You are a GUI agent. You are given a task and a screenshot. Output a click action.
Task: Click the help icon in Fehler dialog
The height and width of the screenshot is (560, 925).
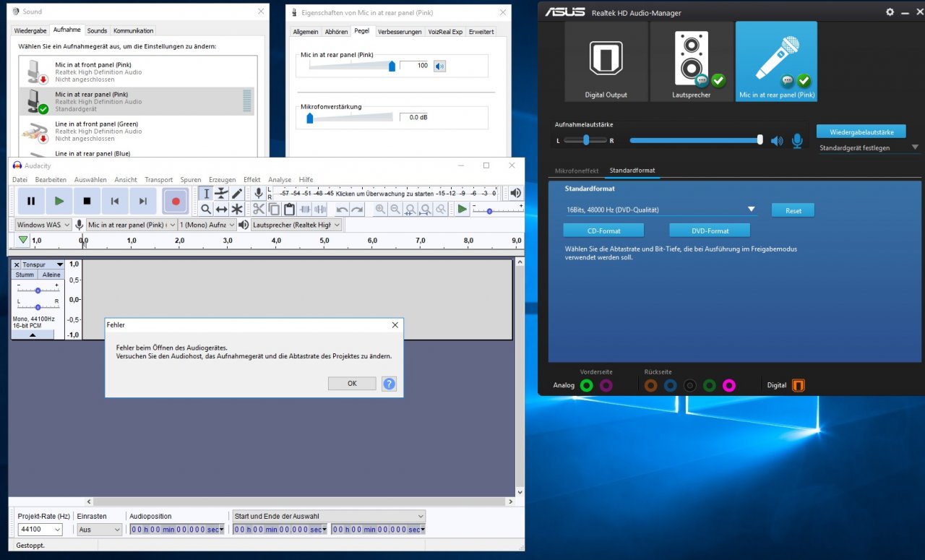click(389, 384)
